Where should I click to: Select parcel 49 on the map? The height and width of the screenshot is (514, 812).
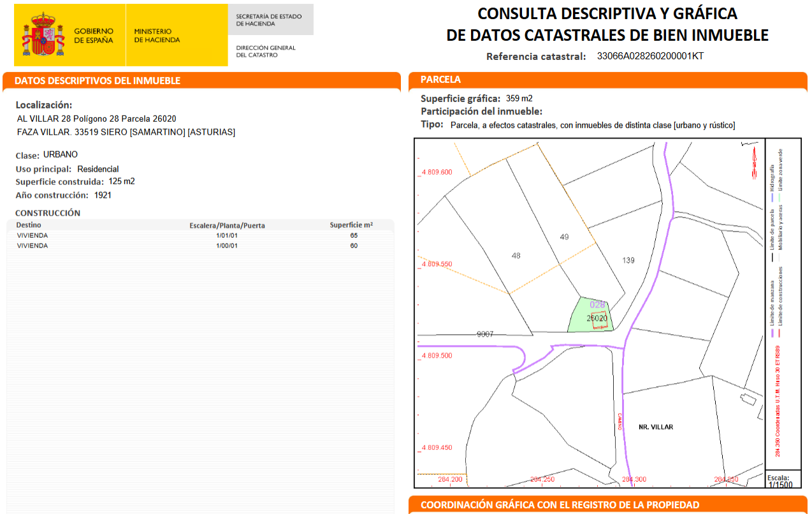click(564, 237)
